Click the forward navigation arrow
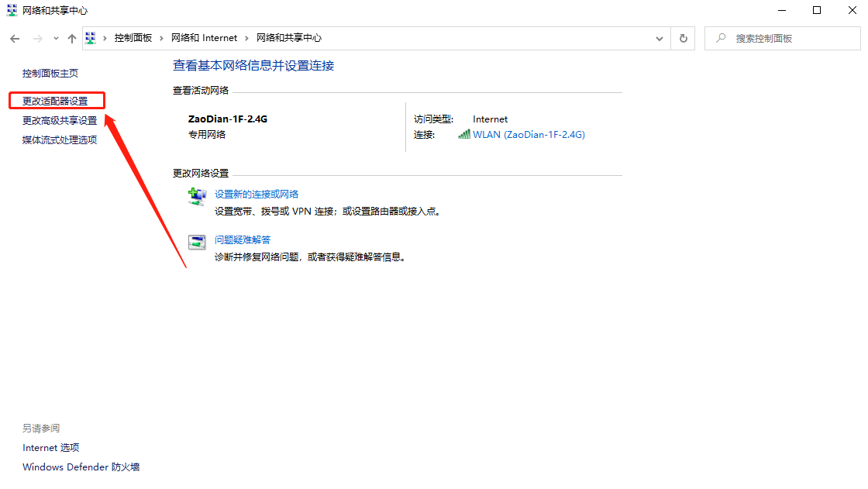The image size is (868, 489). click(x=37, y=38)
